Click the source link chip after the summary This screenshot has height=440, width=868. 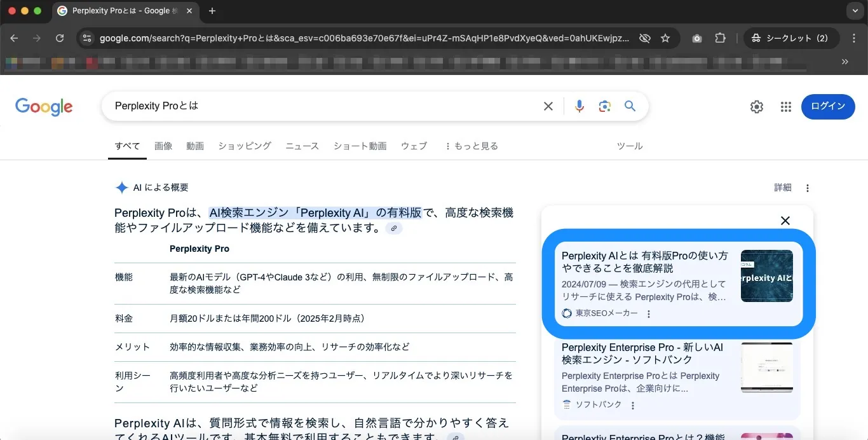(x=394, y=228)
